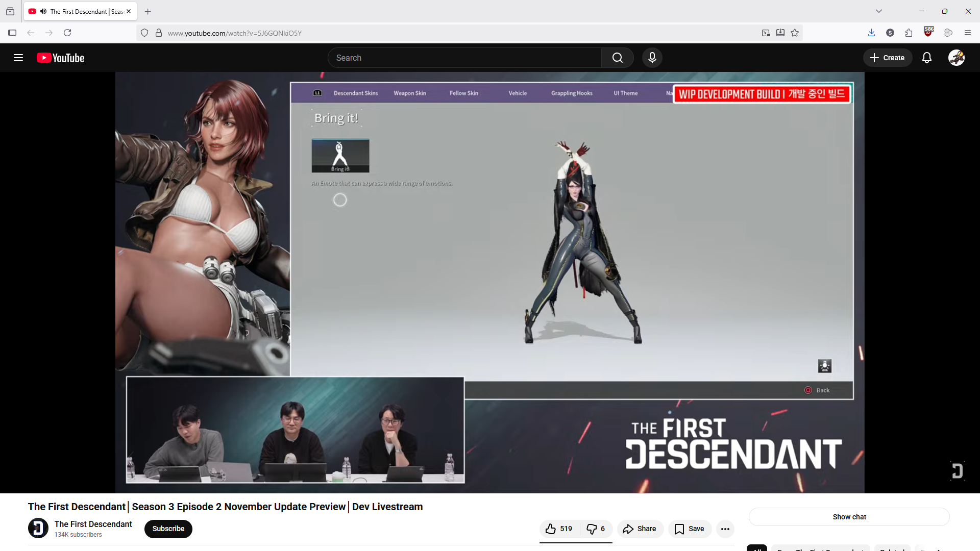Expand the list all tabs chevron

(x=878, y=11)
